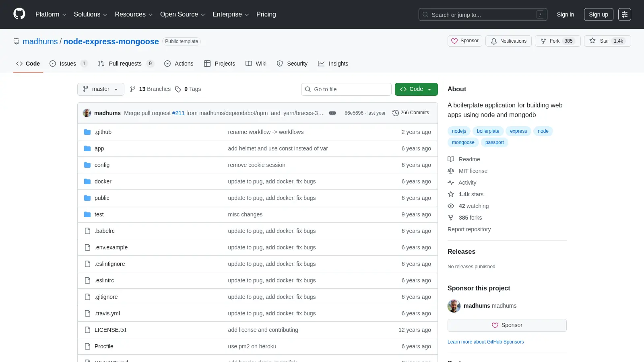Open the .travis.yml file
644x362 pixels.
107,313
